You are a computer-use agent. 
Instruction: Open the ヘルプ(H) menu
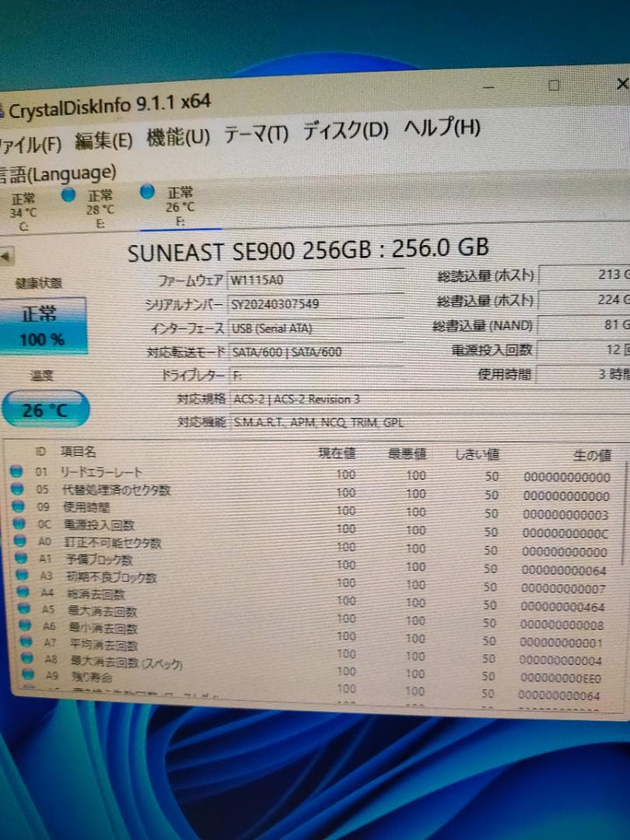(x=442, y=128)
